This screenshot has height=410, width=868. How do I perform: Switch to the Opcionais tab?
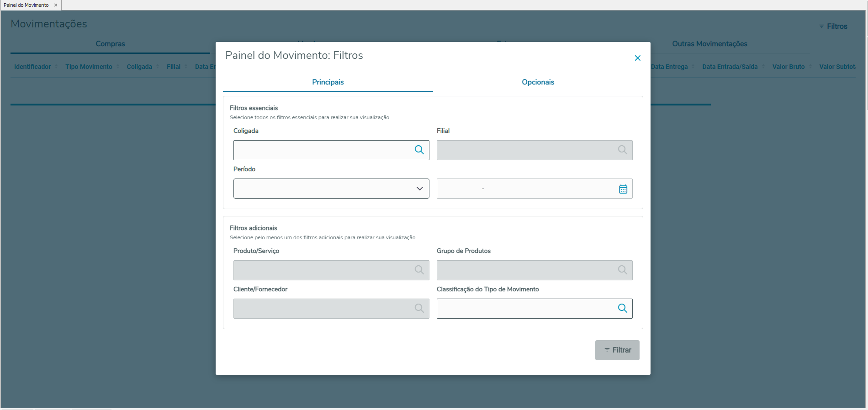click(x=538, y=82)
